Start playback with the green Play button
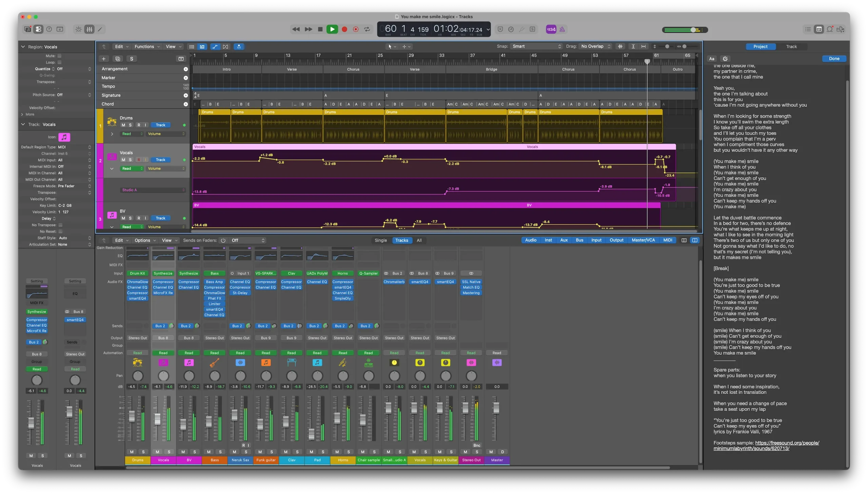 (x=332, y=29)
